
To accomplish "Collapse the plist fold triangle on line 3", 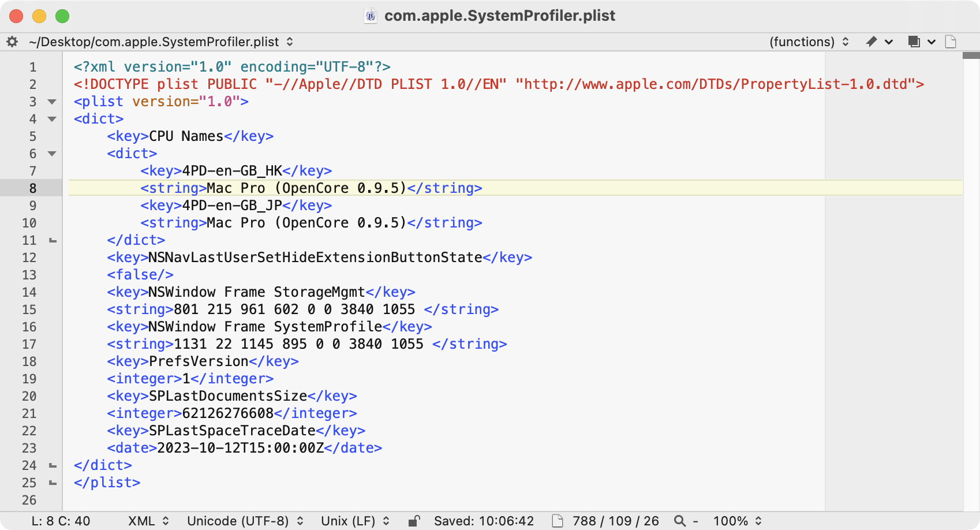I will point(52,102).
